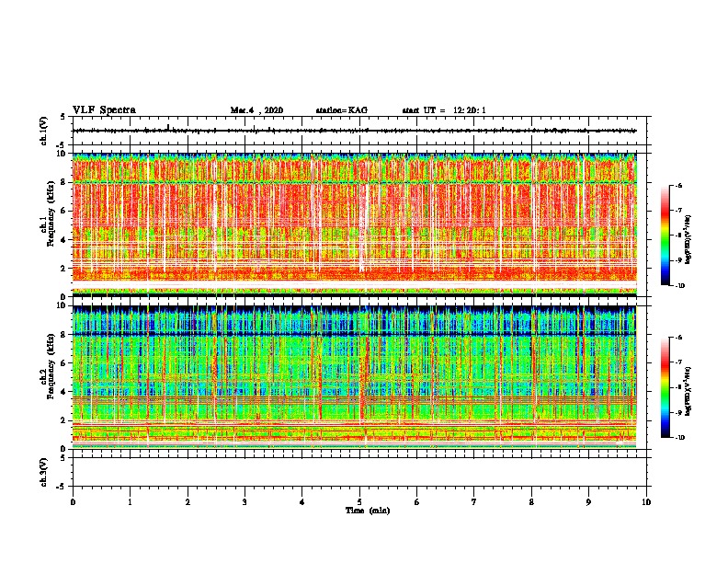
Task: Click the time axis tick label "9"
Action: [x=588, y=502]
